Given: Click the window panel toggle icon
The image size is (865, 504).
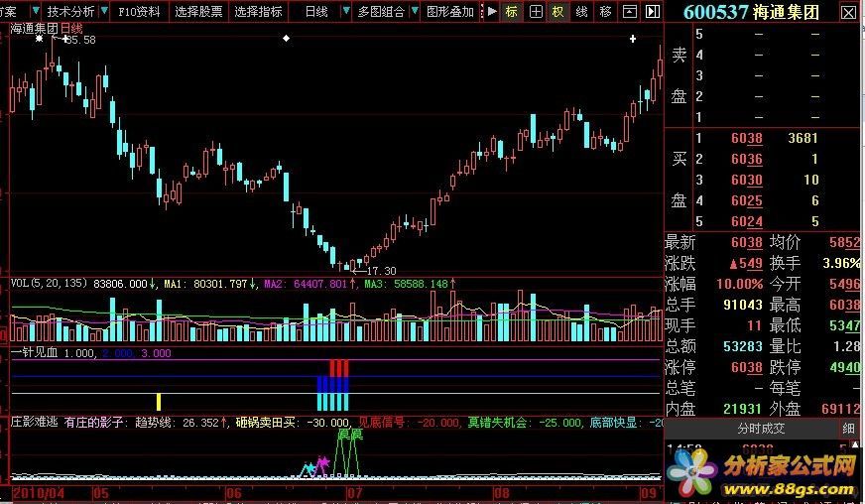Looking at the screenshot, I should (630, 11).
